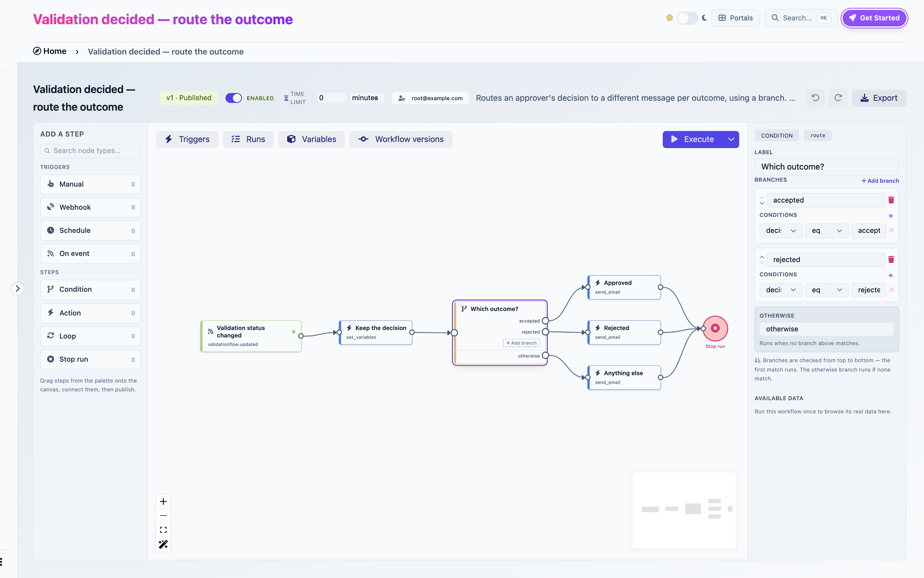
Task: Fit the workflow to view
Action: pyautogui.click(x=163, y=530)
